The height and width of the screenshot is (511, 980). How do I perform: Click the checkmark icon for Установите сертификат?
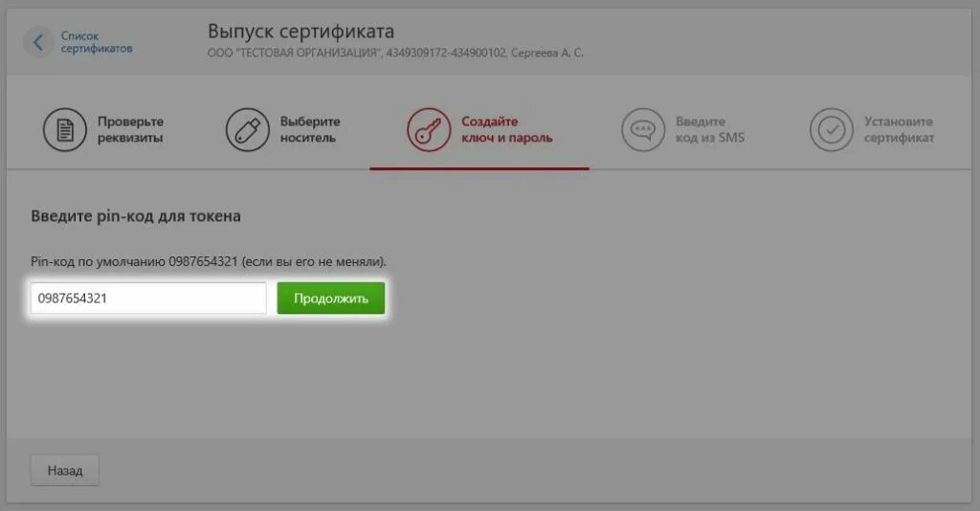[832, 130]
